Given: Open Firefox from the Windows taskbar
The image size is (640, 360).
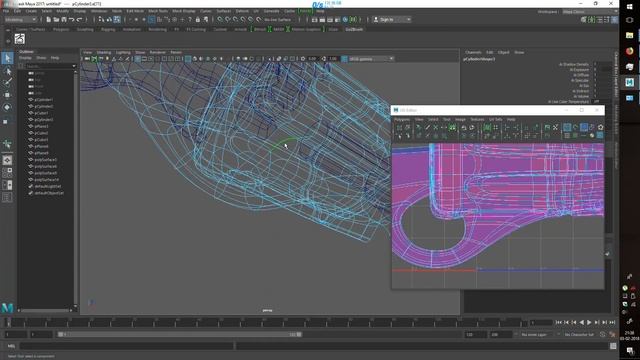Looking at the screenshot, I should click(629, 51).
